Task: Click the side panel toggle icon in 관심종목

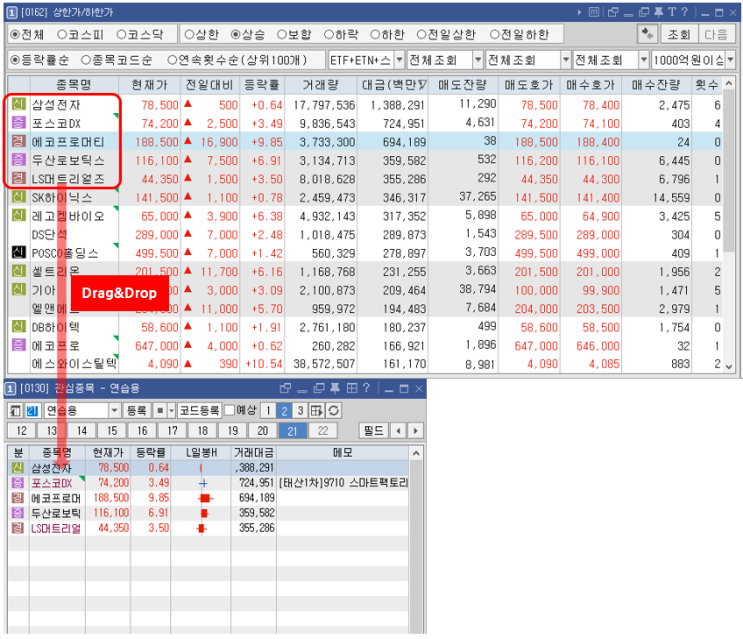Action: pos(16,410)
